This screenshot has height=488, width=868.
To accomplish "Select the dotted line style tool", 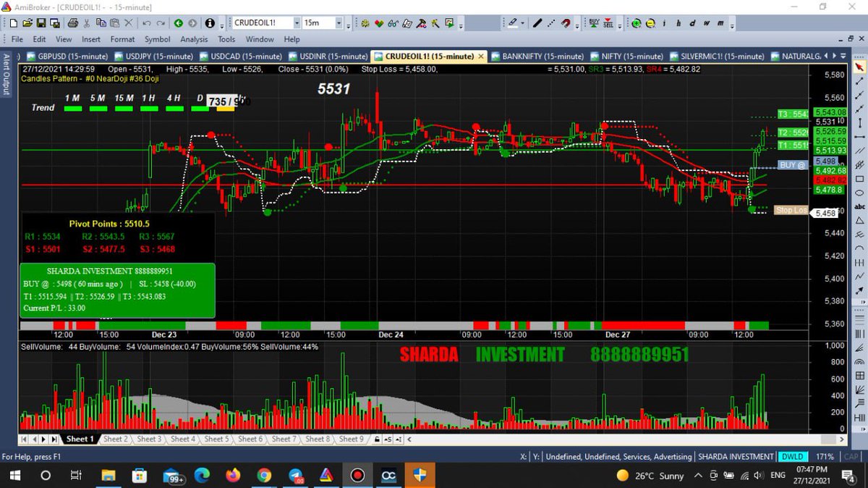I will [551, 23].
